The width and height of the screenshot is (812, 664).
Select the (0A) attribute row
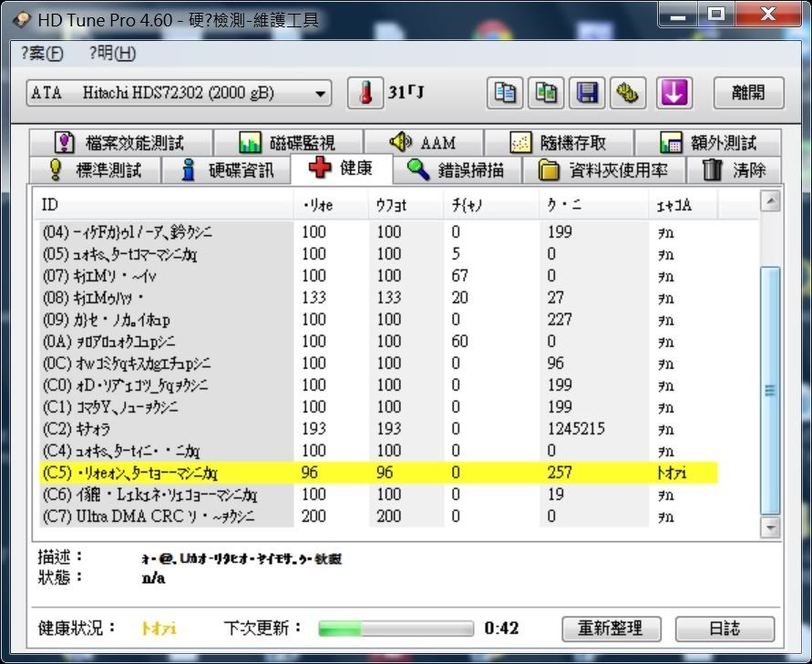tap(378, 342)
